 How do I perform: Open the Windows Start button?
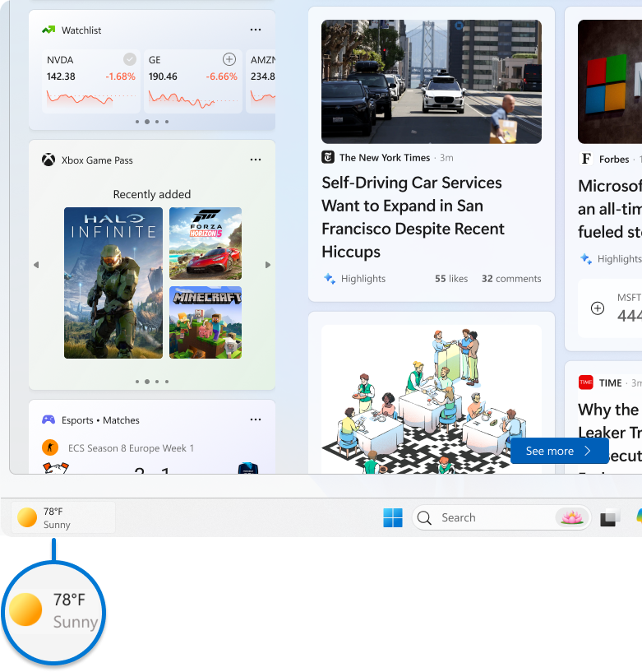[x=393, y=517]
